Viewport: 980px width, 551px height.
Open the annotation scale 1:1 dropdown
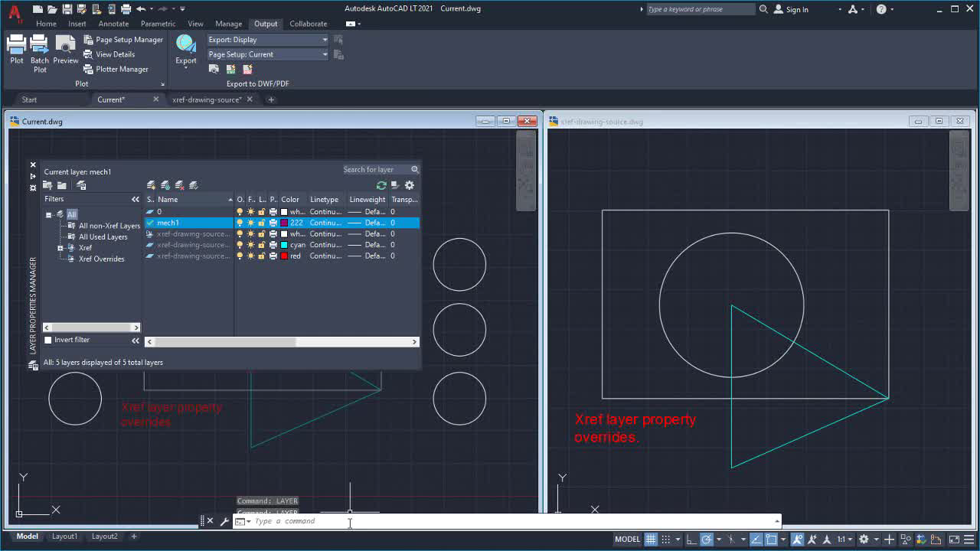(x=844, y=540)
